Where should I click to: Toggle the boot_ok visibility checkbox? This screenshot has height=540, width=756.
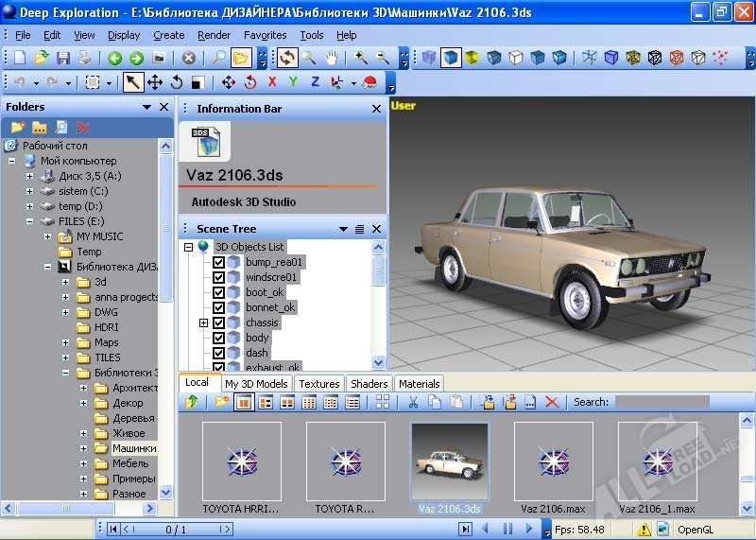[219, 292]
